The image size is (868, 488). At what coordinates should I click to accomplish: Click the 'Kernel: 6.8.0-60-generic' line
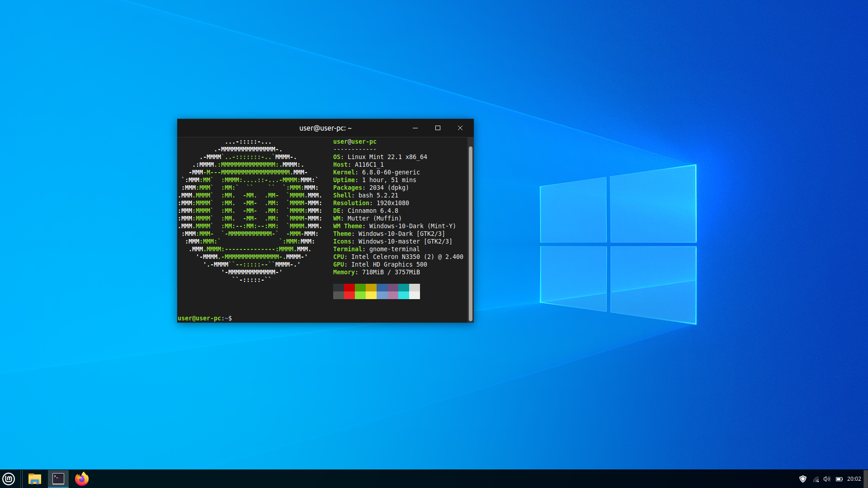tap(377, 173)
